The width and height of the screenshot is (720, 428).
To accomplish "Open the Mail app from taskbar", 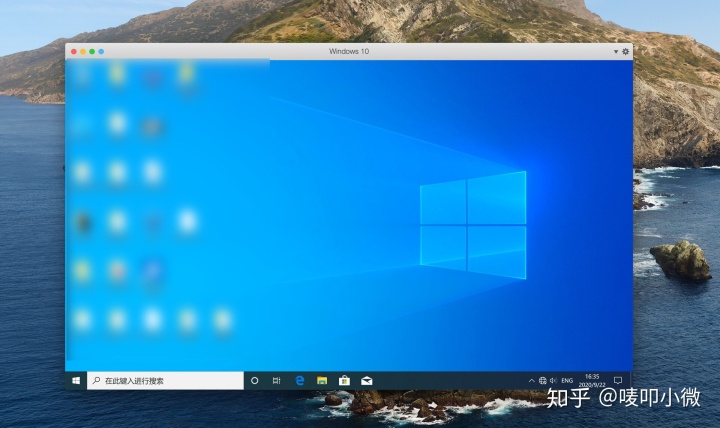I will [x=366, y=381].
